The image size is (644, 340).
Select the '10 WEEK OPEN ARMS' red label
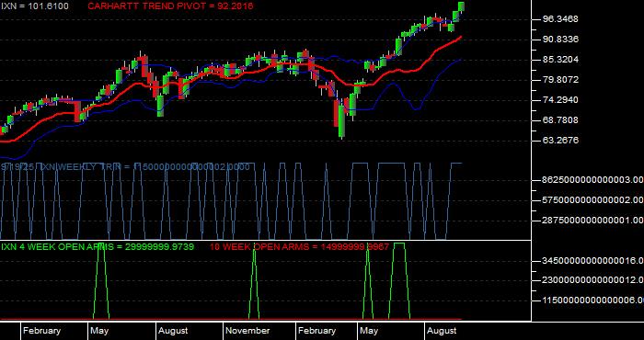click(x=299, y=247)
